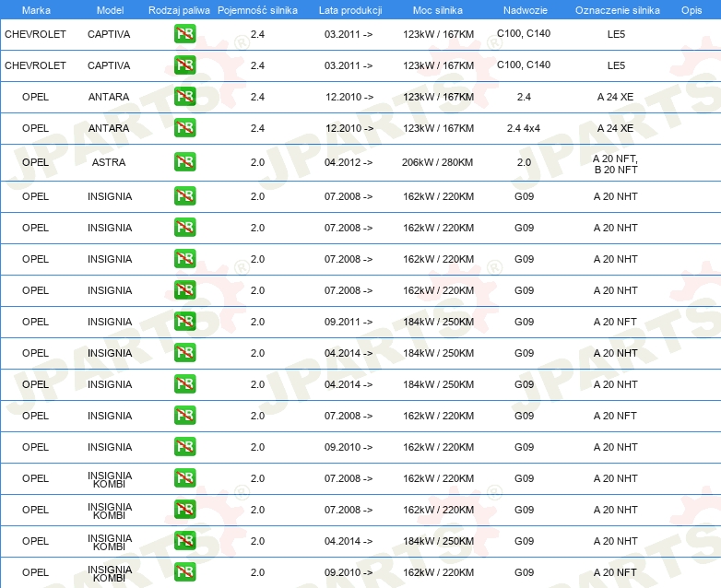Select the Rodzaj paliwa column header
721x588 pixels.
click(x=179, y=9)
